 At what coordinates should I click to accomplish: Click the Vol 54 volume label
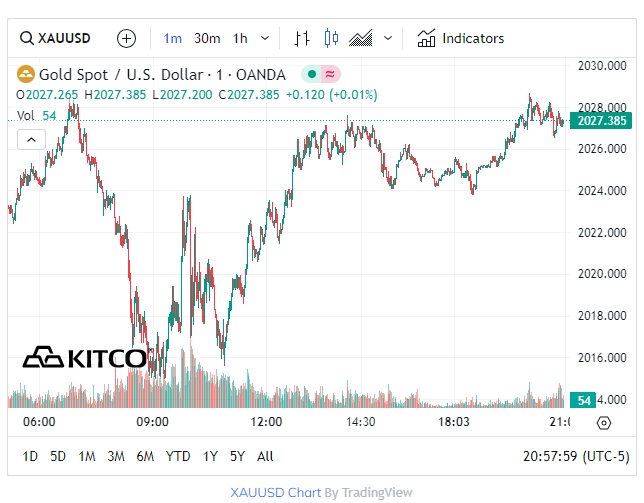click(x=36, y=116)
